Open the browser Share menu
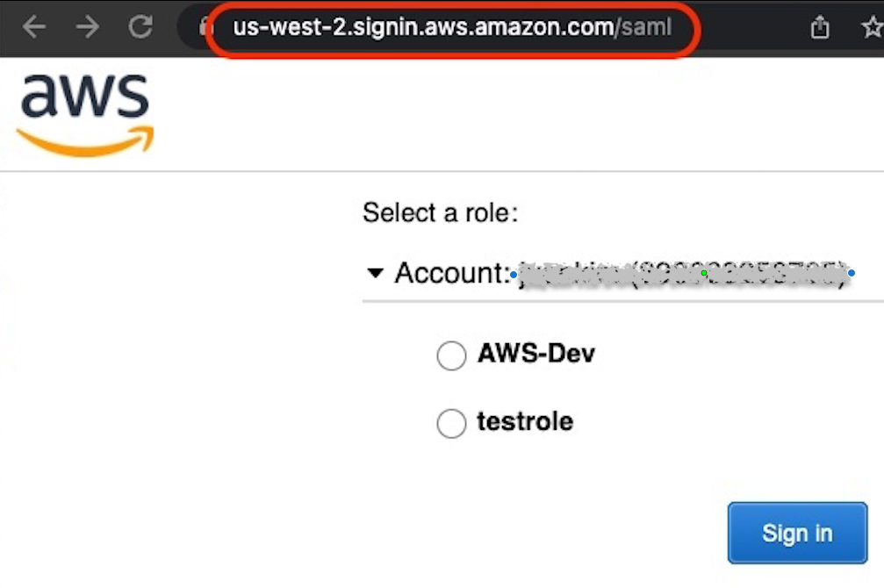The image size is (884, 588). [x=819, y=26]
